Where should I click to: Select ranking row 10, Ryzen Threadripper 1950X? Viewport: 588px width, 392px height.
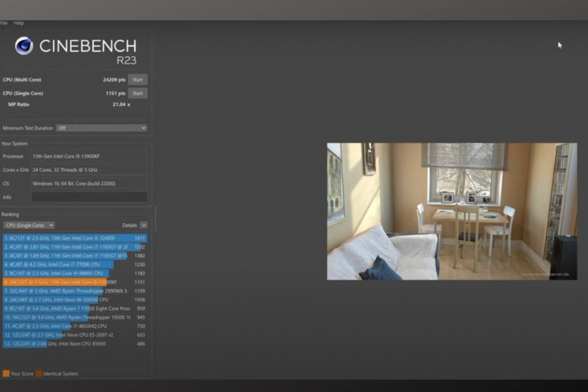(74, 318)
